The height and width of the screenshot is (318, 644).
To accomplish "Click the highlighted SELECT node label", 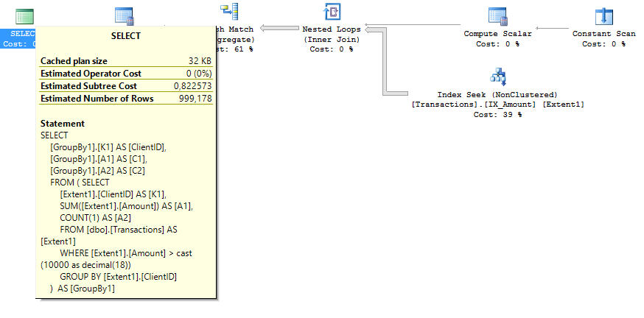I will pyautogui.click(x=18, y=38).
